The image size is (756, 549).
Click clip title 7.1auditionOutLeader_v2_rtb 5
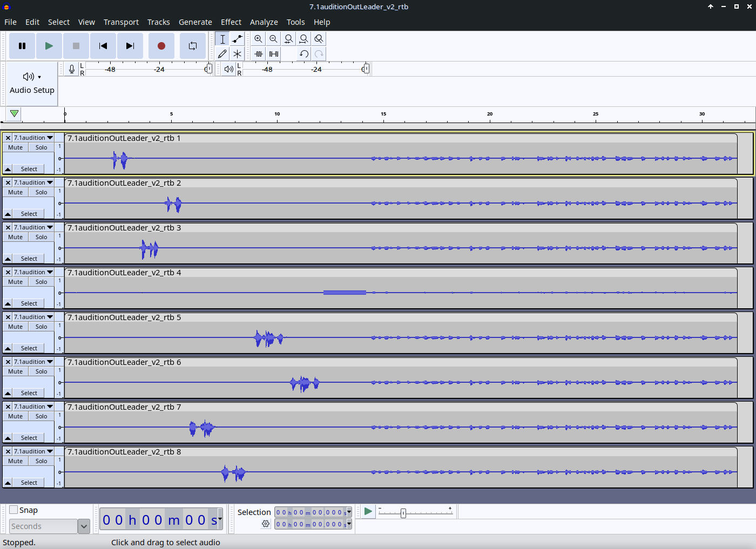(124, 317)
